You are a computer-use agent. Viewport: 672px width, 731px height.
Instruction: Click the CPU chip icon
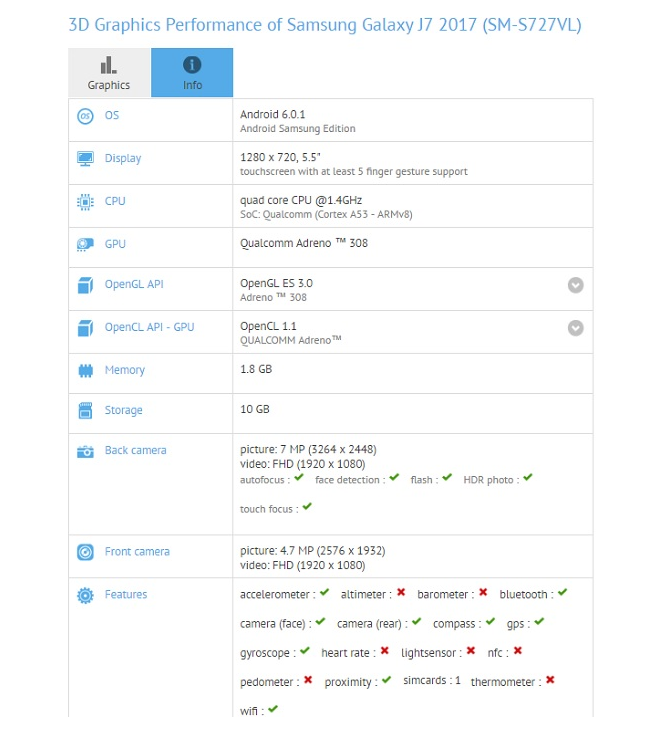click(x=85, y=202)
